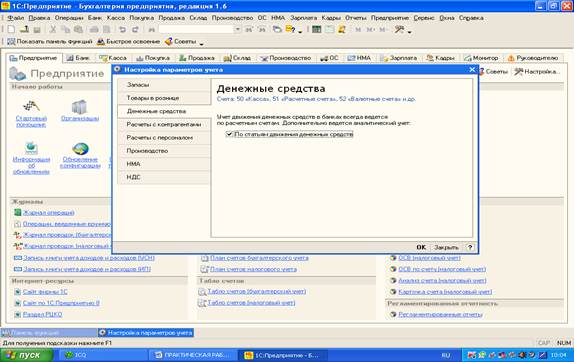Toggle По статьям движения денежных средств checkbox
This screenshot has width=574, height=362.
point(229,134)
